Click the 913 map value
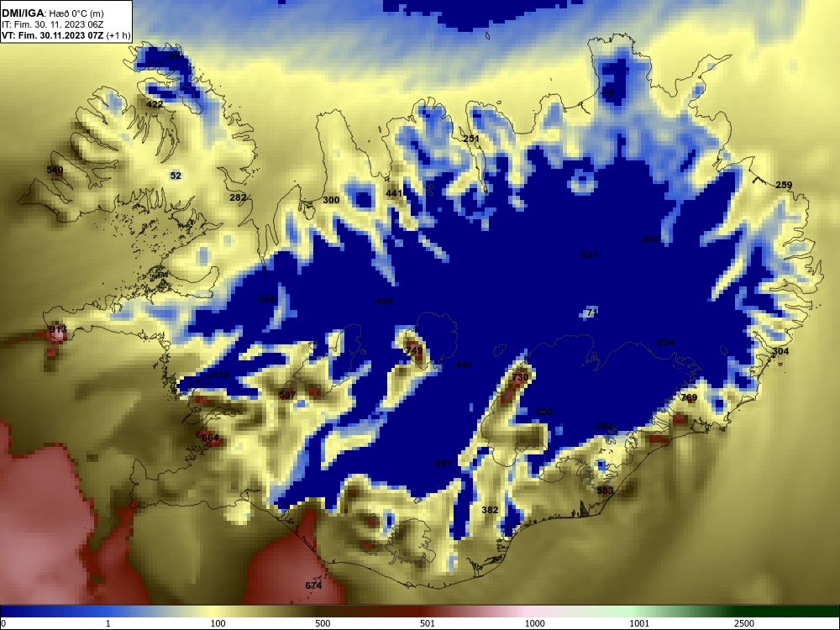This screenshot has width=840, height=630. 58,329
